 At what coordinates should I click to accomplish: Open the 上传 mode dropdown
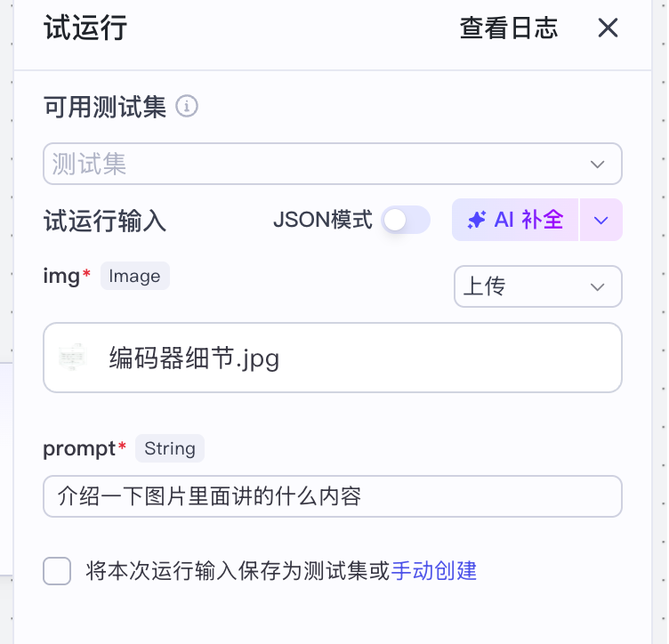coord(525,286)
